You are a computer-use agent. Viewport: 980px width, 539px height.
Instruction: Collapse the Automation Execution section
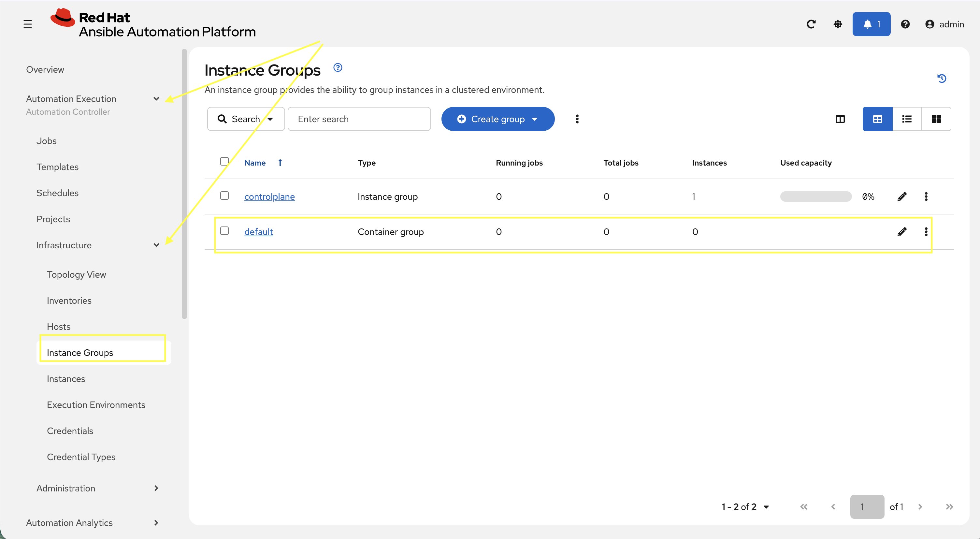(156, 99)
